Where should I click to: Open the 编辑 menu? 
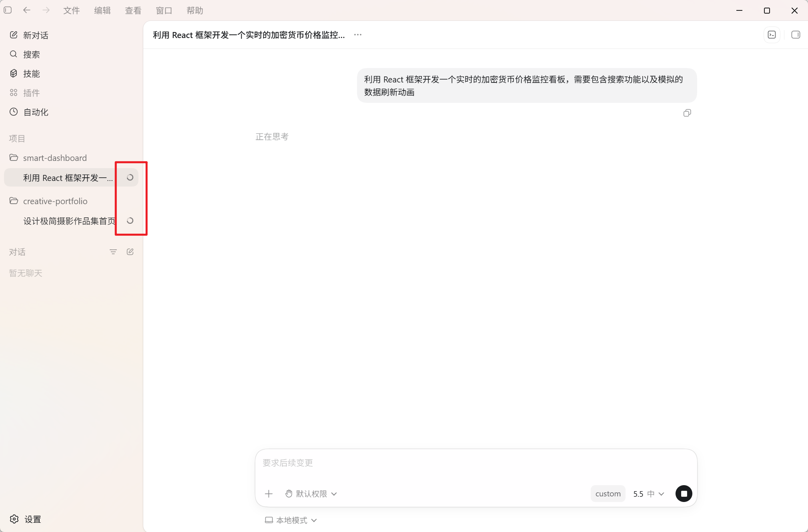(x=102, y=10)
